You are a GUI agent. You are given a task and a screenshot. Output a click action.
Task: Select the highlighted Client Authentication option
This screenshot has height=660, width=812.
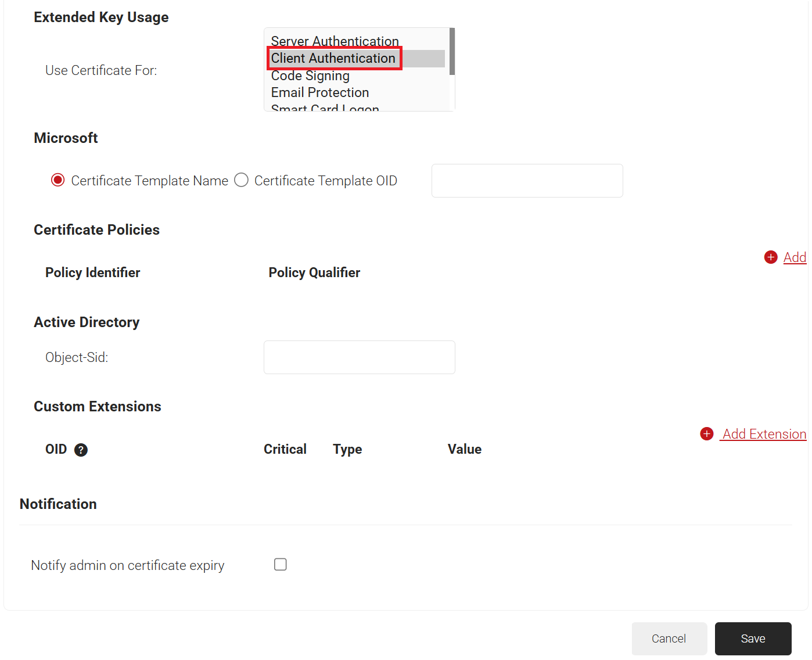[333, 58]
